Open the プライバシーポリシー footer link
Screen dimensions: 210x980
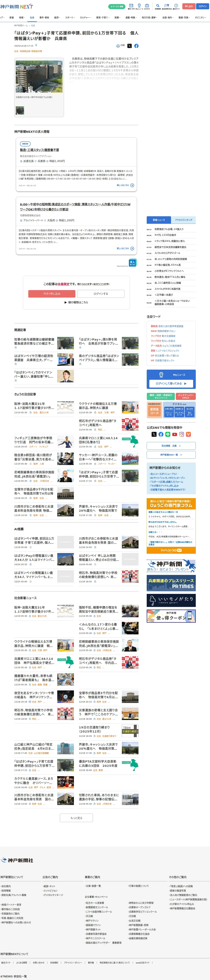73,963
